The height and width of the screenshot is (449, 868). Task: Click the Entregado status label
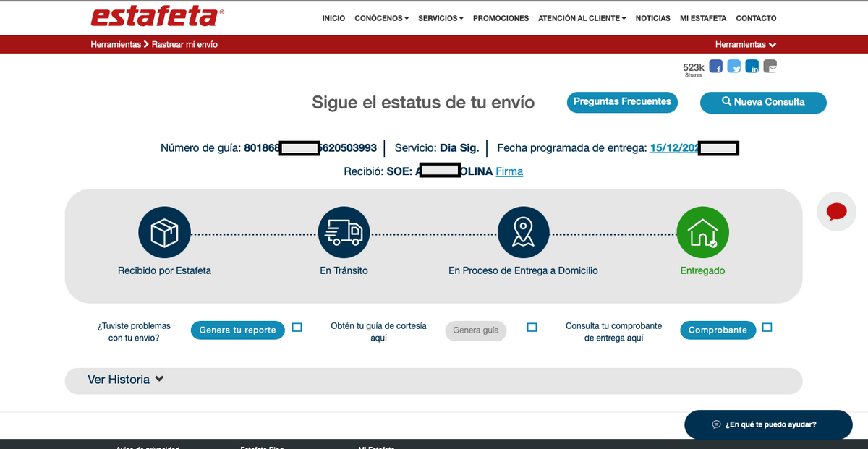coord(702,270)
